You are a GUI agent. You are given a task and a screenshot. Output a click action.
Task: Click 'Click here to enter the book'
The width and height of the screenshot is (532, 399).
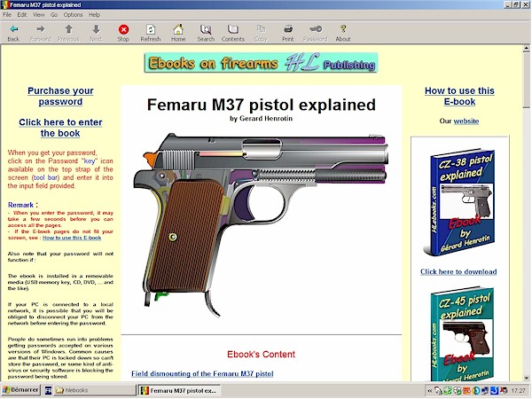pyautogui.click(x=60, y=128)
